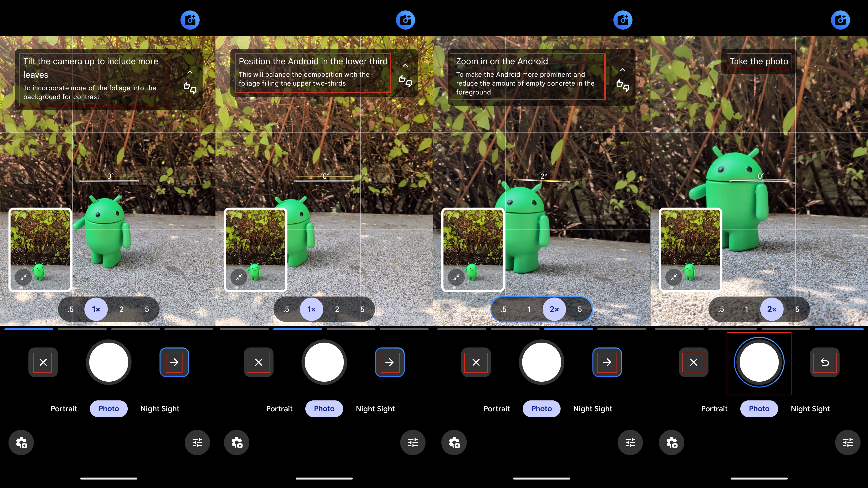Screen dimensions: 868x488
Task: Open Camera Coach icon above 'Take the photo' tip
Action: 840,20
